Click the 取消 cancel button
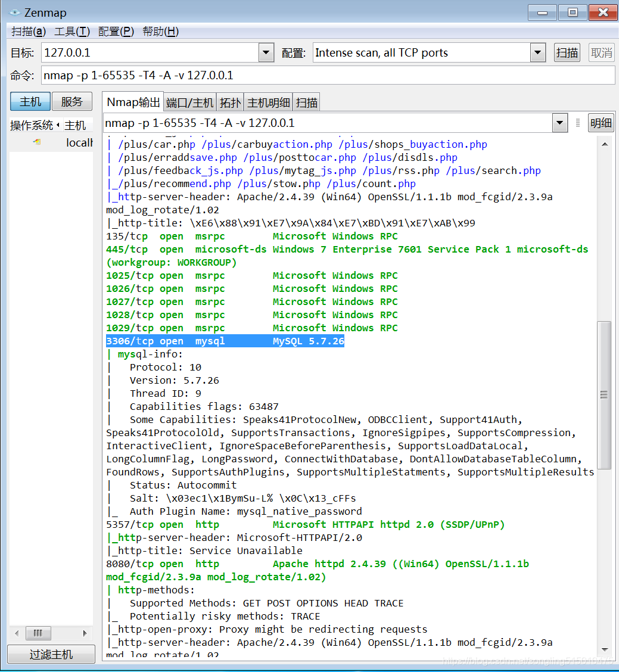This screenshot has height=672, width=619. 601,52
